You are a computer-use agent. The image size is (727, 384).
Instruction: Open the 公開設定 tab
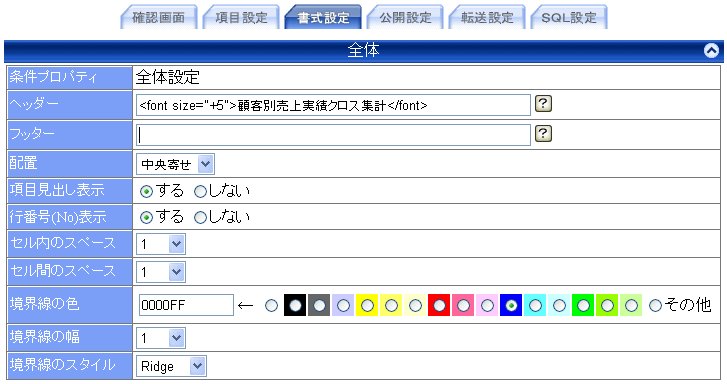(x=405, y=18)
